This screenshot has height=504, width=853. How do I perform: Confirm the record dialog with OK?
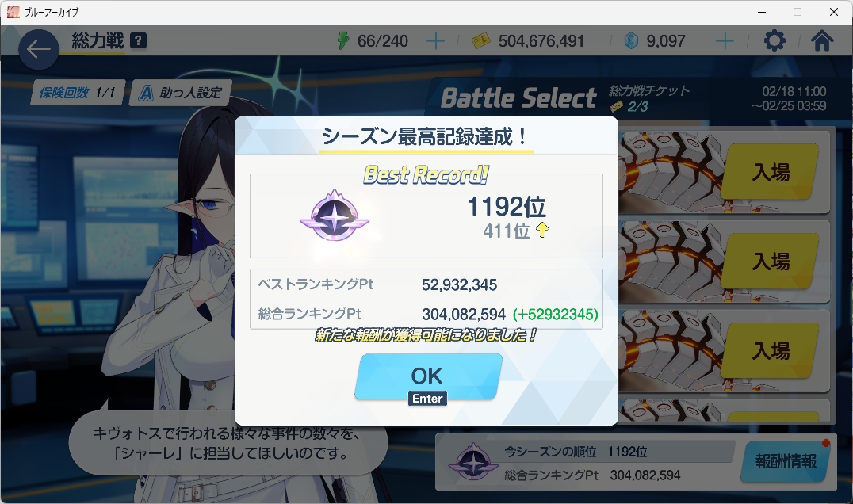point(428,376)
